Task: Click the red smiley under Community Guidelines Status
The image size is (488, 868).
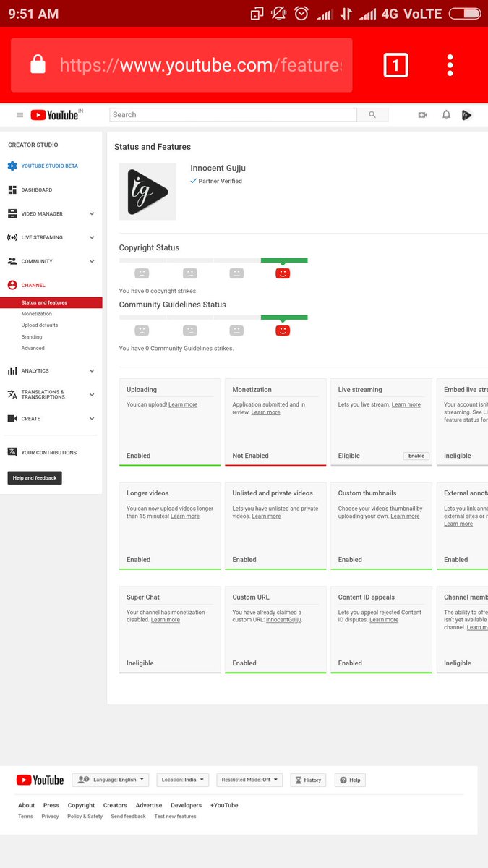Action: 283,330
